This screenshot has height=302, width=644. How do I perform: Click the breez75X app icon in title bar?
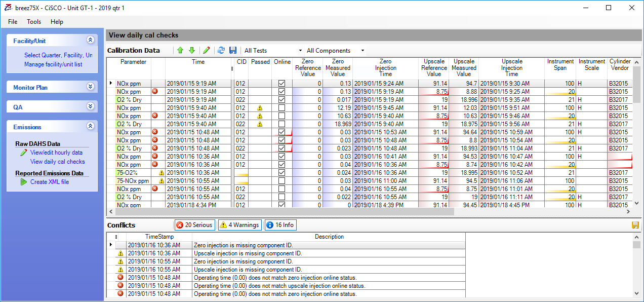coord(8,8)
